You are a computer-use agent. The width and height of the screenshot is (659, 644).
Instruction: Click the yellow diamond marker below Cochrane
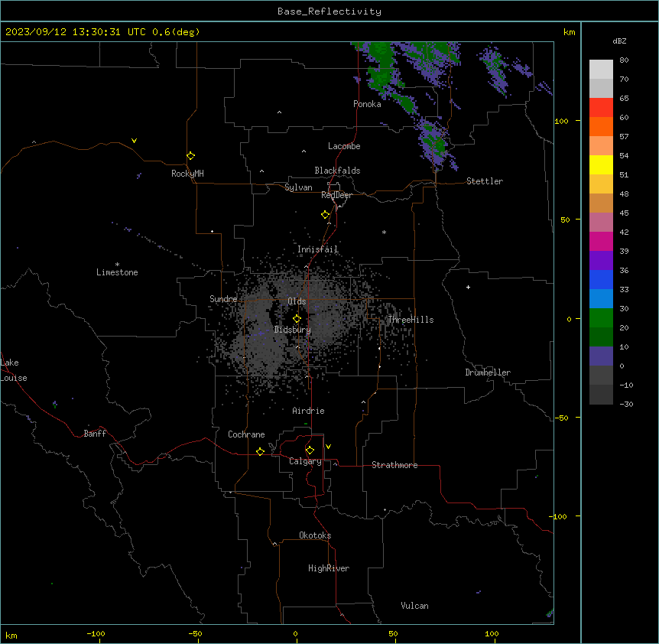260,451
